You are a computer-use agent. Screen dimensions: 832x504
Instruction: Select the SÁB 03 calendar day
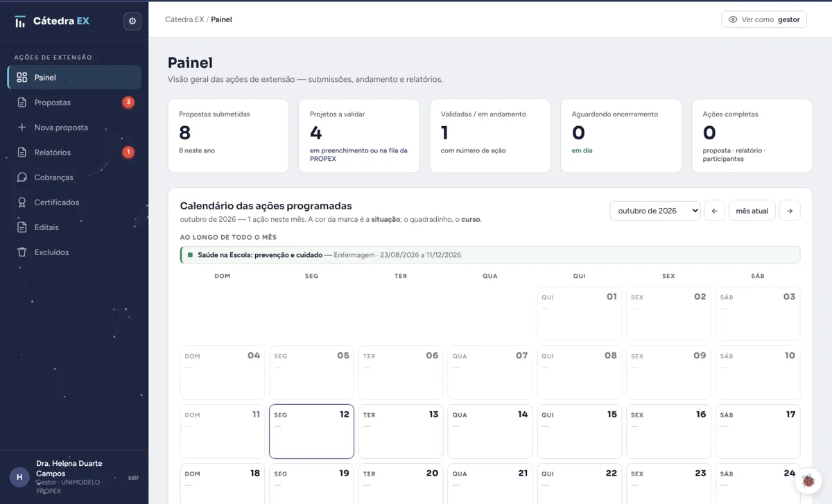point(758,314)
